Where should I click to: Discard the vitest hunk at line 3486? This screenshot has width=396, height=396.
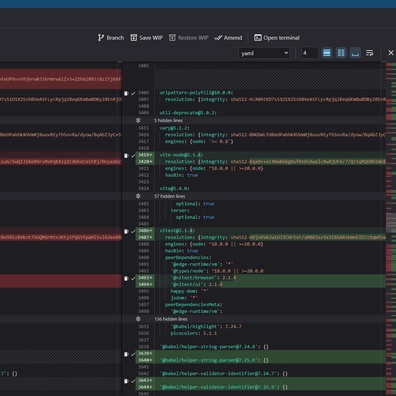[x=126, y=231]
